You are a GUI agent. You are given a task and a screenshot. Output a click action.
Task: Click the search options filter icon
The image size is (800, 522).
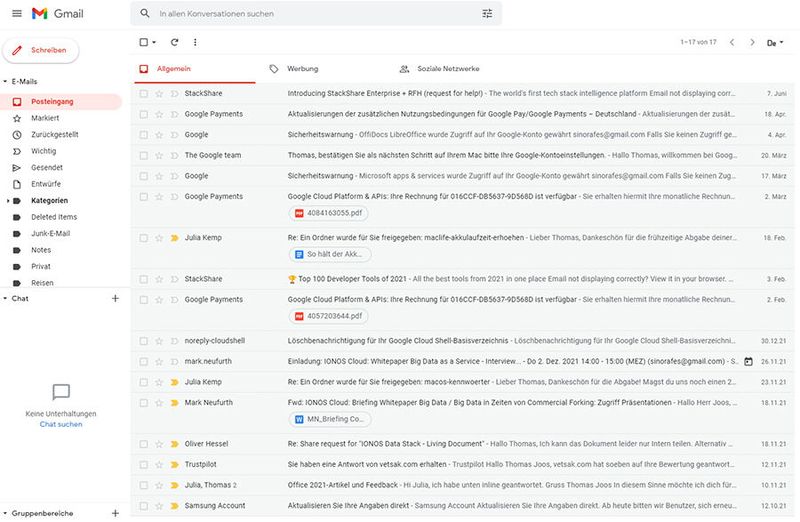point(487,14)
